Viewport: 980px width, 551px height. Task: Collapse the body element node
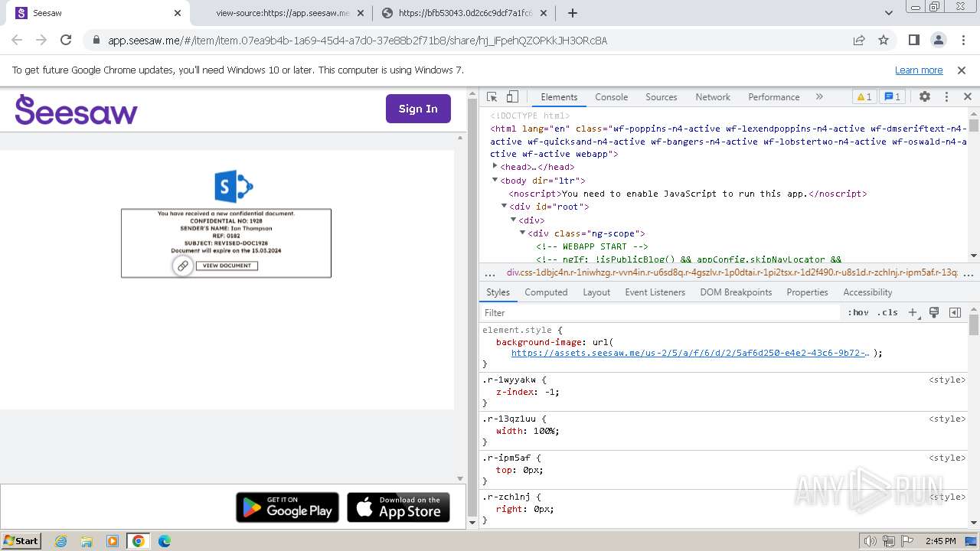click(x=495, y=180)
